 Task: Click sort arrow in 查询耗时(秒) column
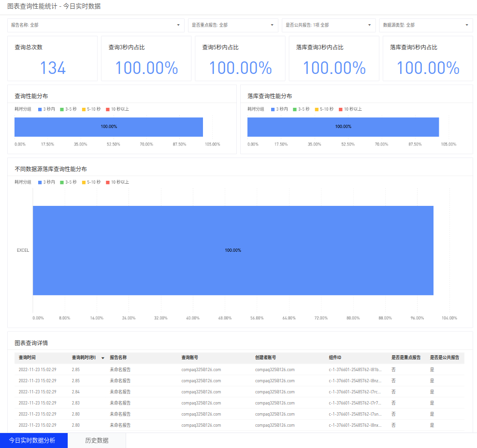click(102, 358)
